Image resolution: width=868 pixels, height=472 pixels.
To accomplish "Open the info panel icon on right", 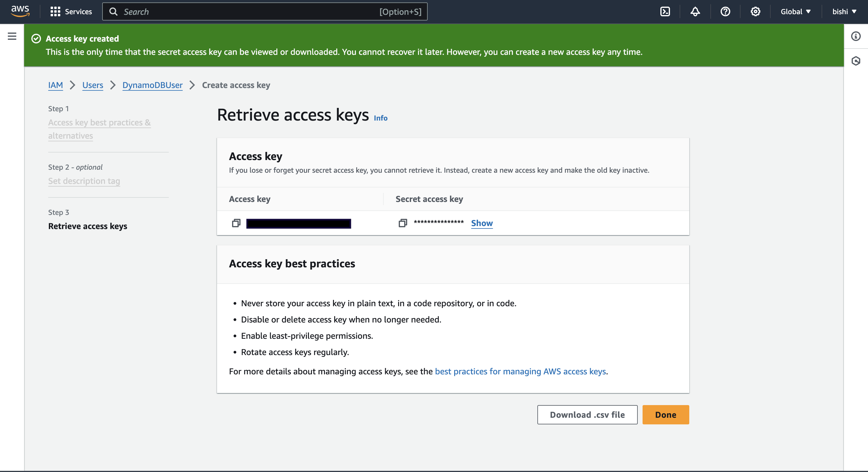I will click(x=856, y=36).
